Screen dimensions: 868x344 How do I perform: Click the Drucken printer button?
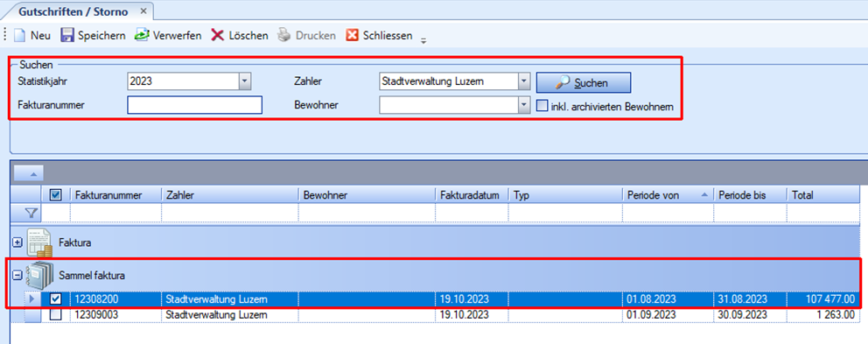coord(306,36)
